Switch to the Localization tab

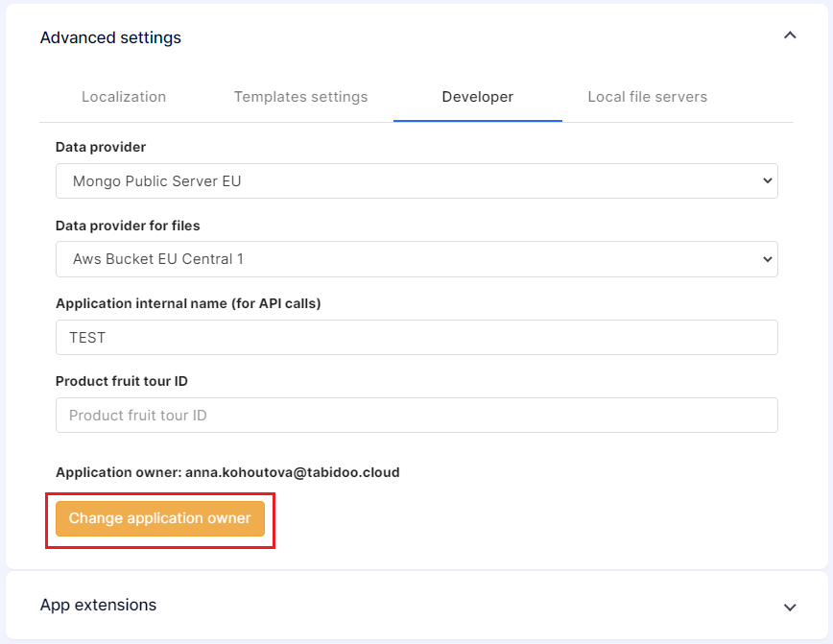click(124, 97)
